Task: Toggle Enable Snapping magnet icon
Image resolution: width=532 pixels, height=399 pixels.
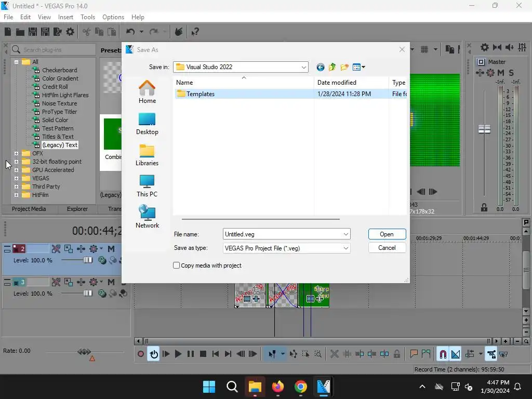Action: pos(443,354)
